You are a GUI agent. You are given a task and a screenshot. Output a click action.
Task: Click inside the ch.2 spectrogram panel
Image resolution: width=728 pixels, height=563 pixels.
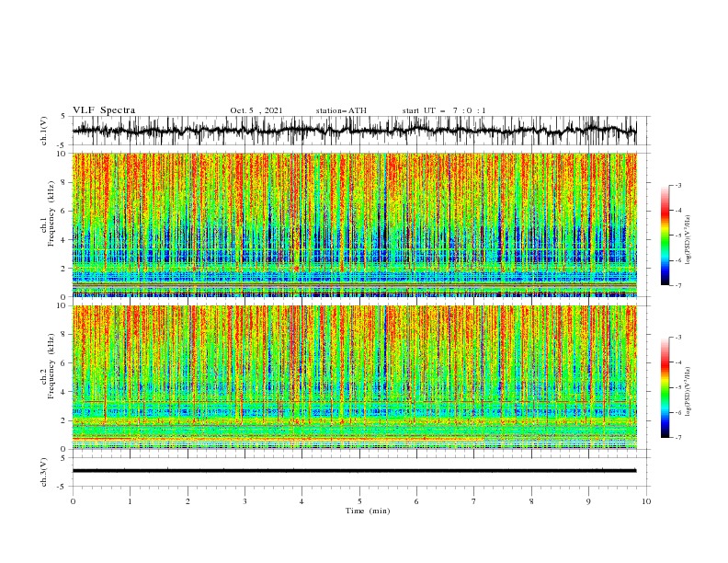pos(354,377)
